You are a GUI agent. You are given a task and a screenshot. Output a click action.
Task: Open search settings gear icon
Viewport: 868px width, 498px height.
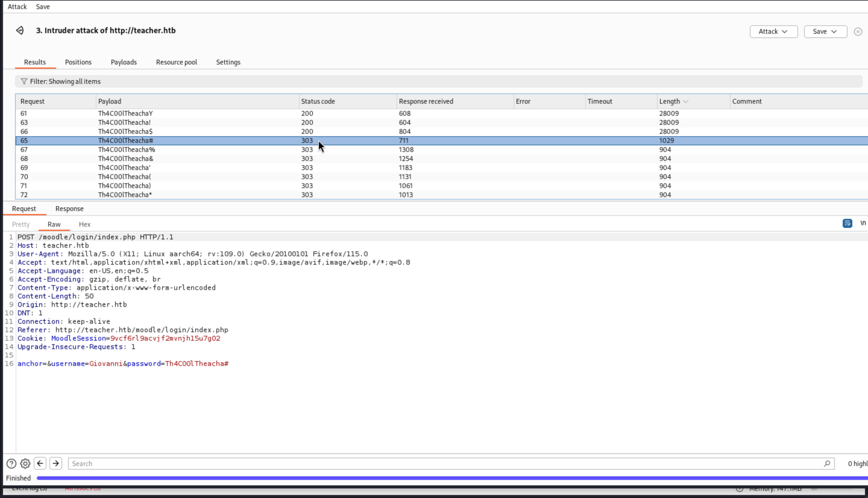click(25, 463)
